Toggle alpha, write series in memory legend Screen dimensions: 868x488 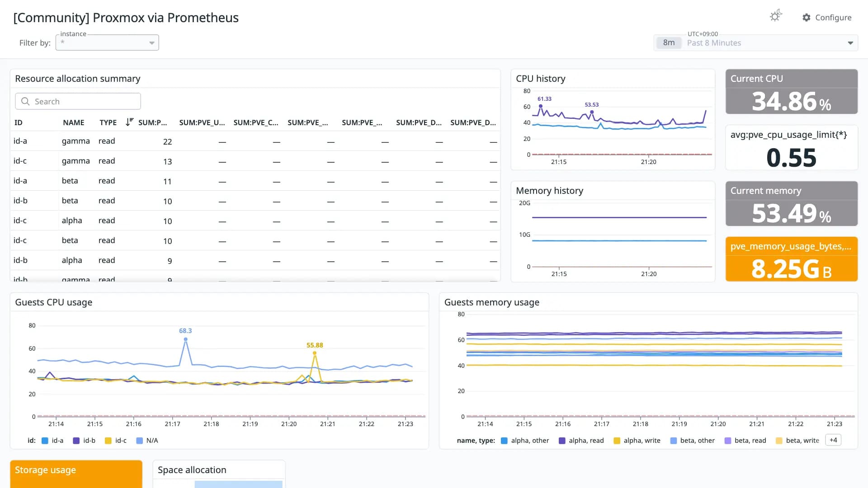(637, 441)
